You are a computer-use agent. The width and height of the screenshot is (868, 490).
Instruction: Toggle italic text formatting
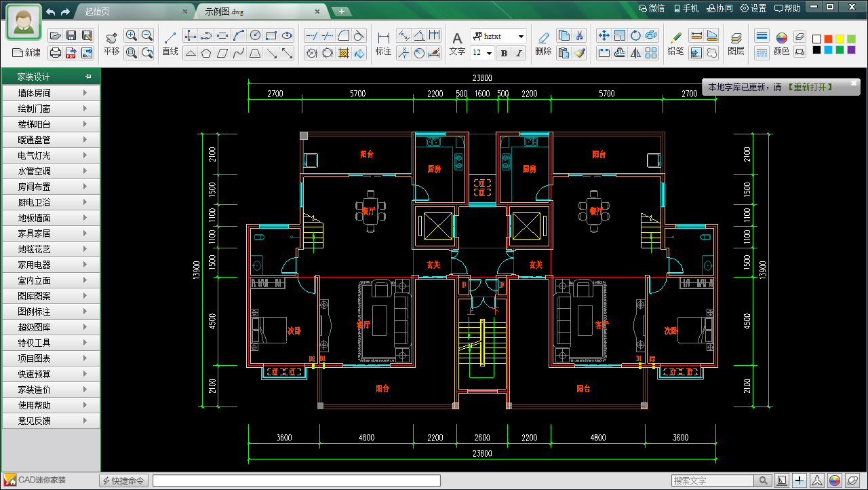pos(519,53)
